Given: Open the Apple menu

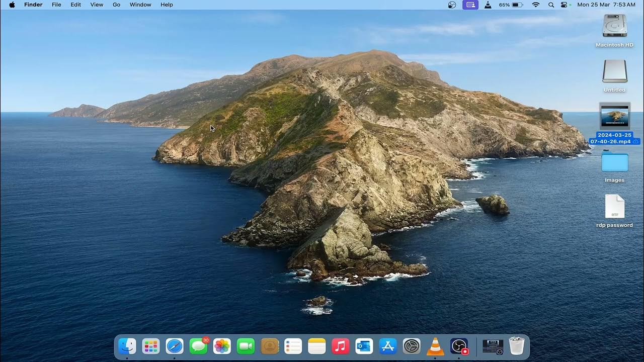Looking at the screenshot, I should [x=12, y=5].
